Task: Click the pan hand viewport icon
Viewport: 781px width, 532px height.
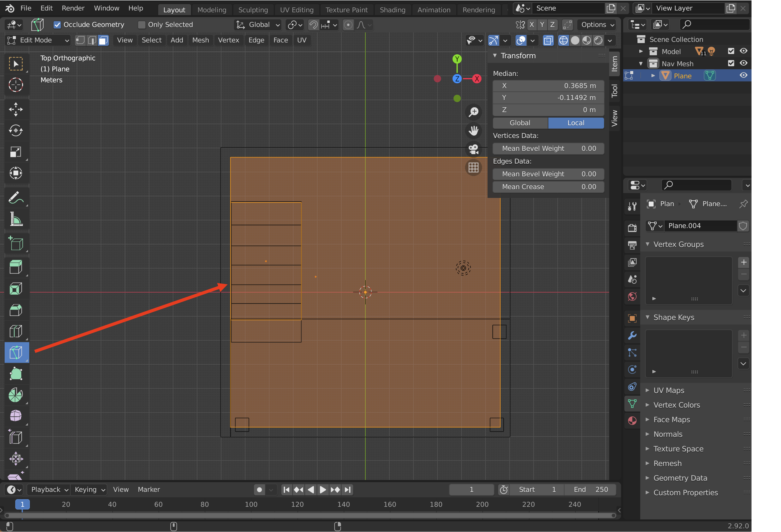Action: click(x=473, y=130)
